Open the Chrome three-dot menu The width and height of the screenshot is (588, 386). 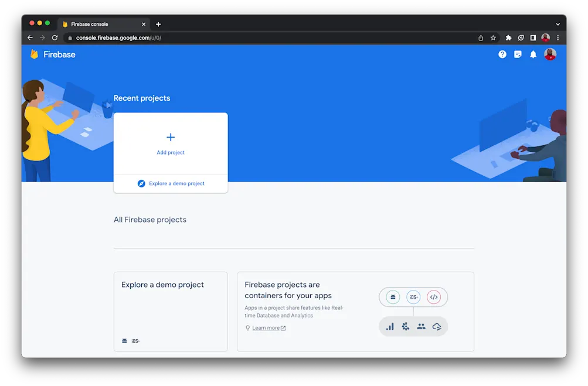click(558, 37)
